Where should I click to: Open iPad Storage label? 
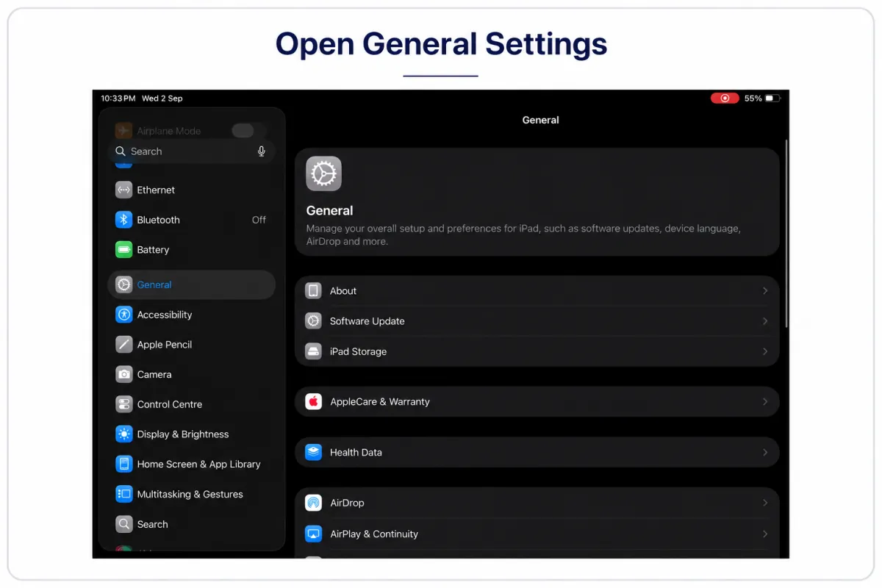tap(358, 351)
